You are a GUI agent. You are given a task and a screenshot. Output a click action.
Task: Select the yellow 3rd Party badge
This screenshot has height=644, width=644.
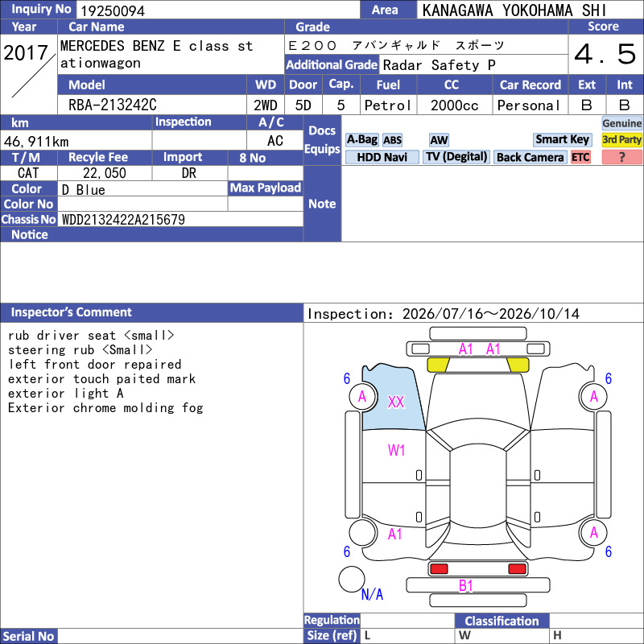point(621,139)
